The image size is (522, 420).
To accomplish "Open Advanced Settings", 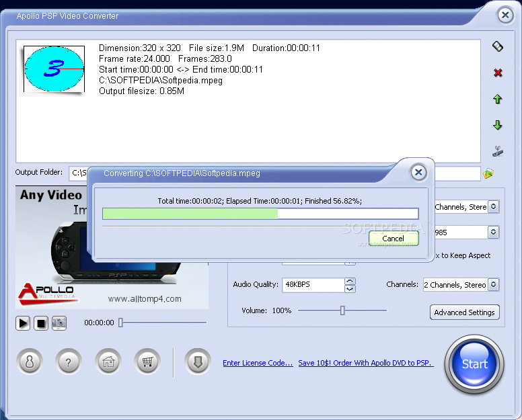I will 464,312.
